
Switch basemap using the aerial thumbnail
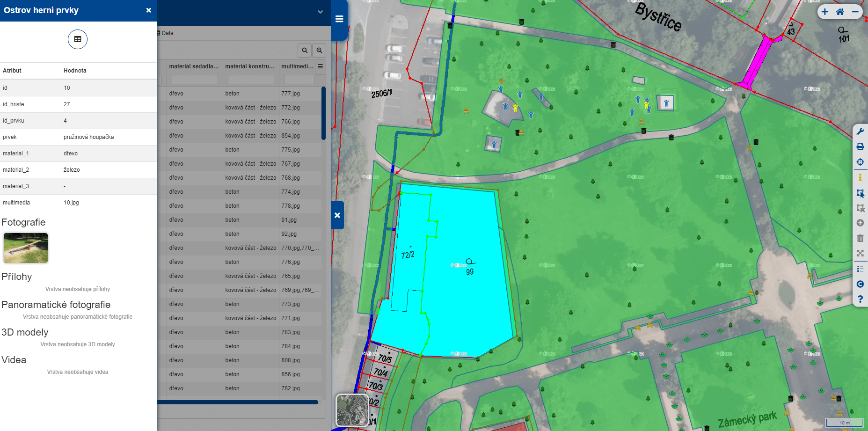[352, 410]
